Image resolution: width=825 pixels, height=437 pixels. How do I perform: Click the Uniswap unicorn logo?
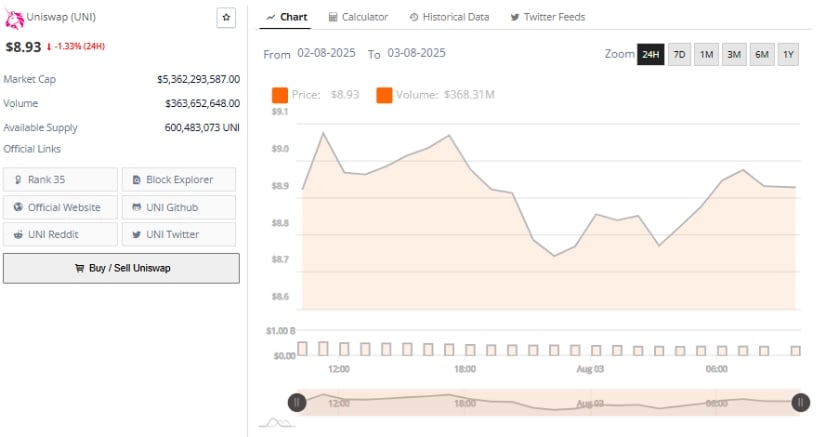tap(14, 19)
